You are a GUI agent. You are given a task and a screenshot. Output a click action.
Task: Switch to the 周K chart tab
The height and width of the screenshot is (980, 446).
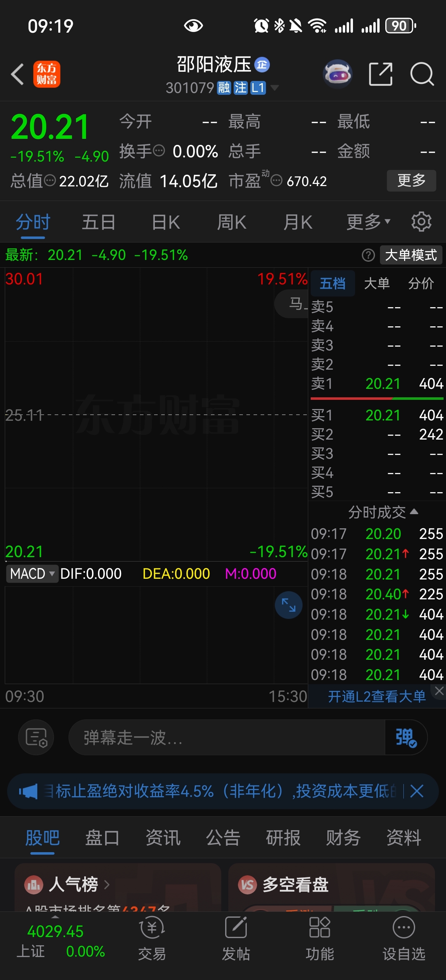pyautogui.click(x=232, y=222)
